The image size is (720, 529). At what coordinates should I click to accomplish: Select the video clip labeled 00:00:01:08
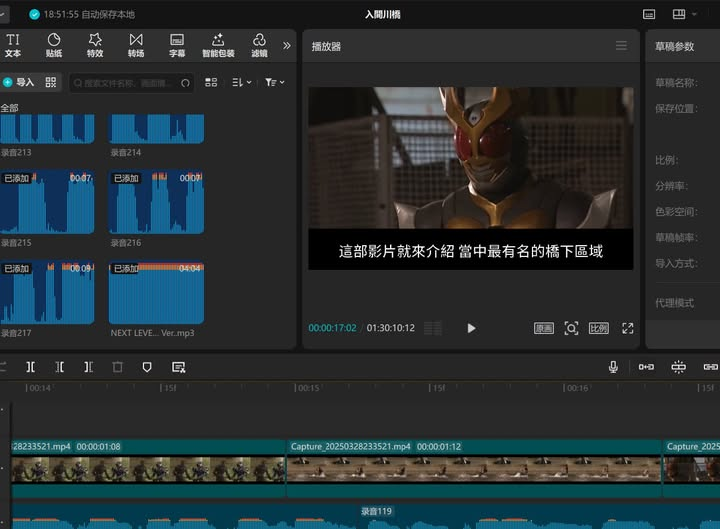[148, 468]
